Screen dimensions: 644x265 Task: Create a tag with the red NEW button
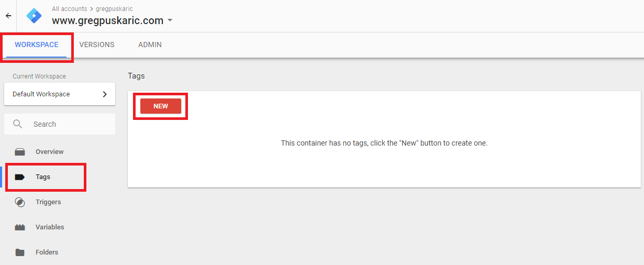point(161,106)
